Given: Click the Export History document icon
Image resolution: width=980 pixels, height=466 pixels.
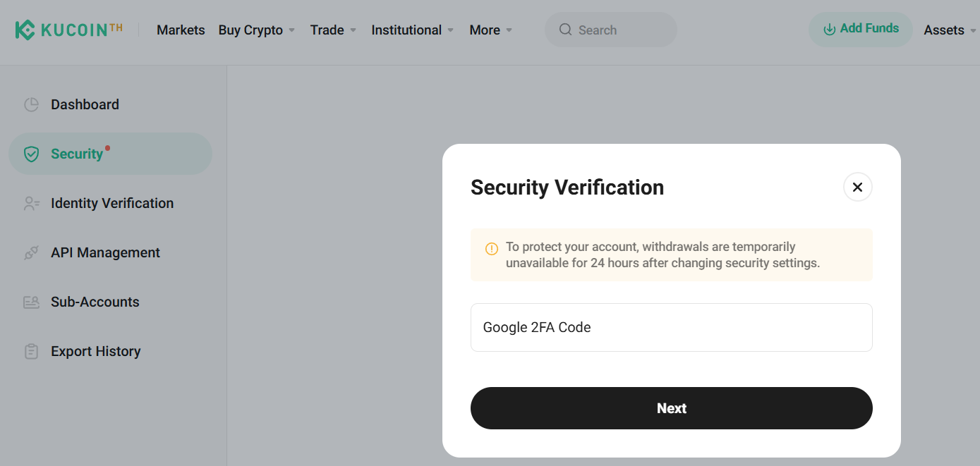Looking at the screenshot, I should click(x=32, y=351).
